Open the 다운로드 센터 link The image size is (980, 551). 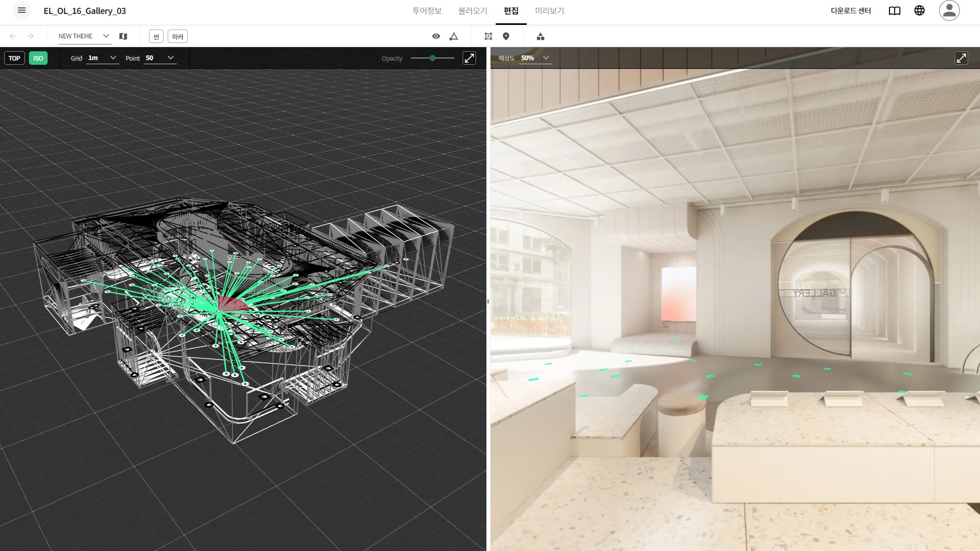pos(851,11)
